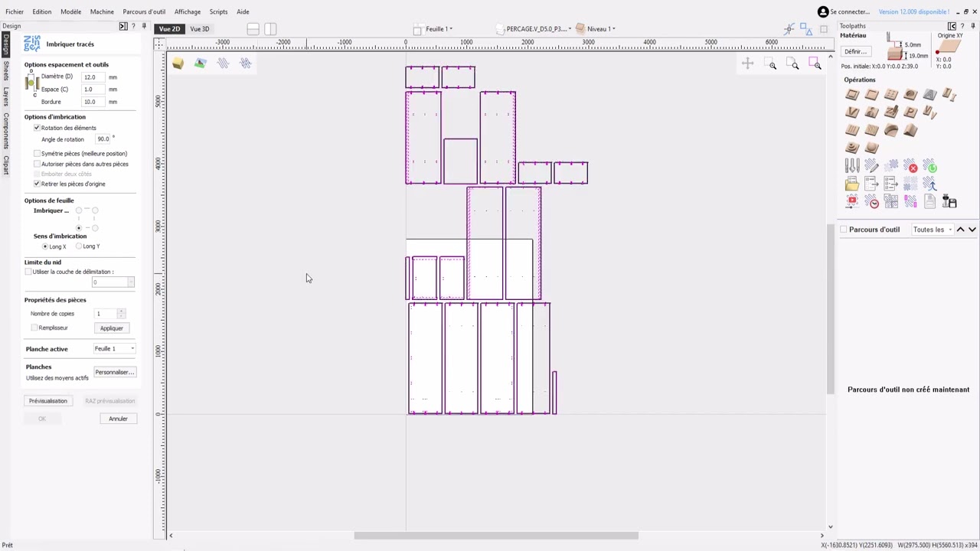980x551 pixels.
Task: Open the Edition menu
Action: coord(42,11)
